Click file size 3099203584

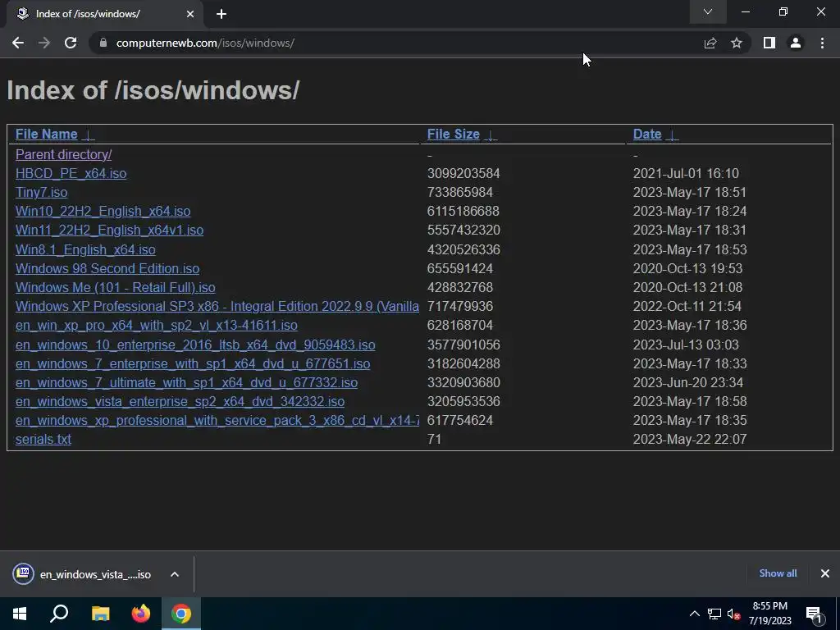click(x=463, y=173)
